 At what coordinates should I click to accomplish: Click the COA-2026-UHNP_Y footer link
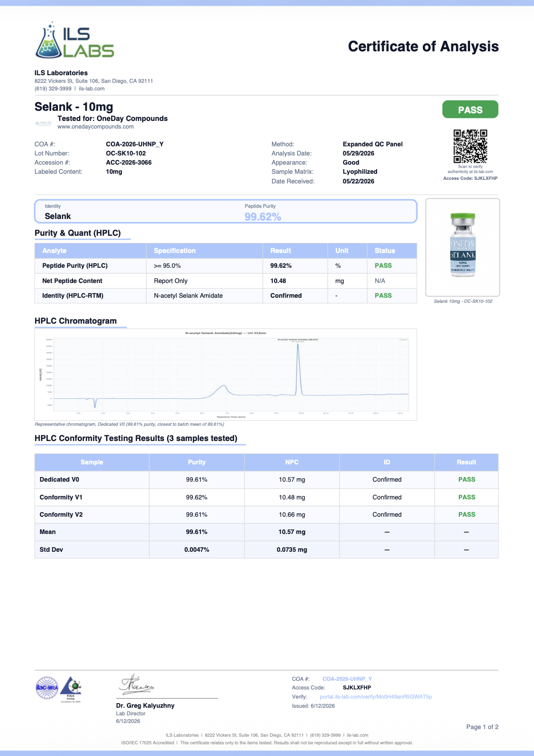point(347,679)
